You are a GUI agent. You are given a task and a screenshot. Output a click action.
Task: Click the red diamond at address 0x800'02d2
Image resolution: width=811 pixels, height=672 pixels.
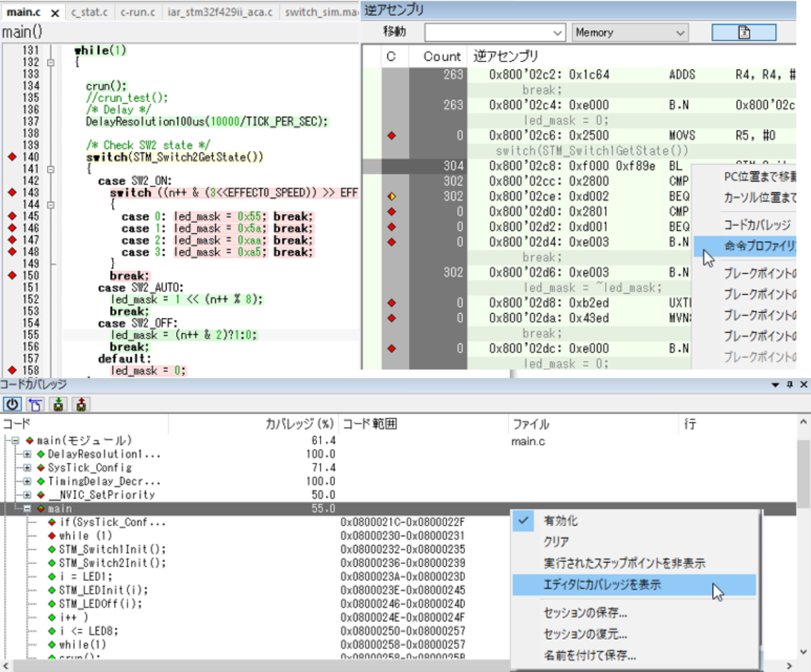click(391, 227)
